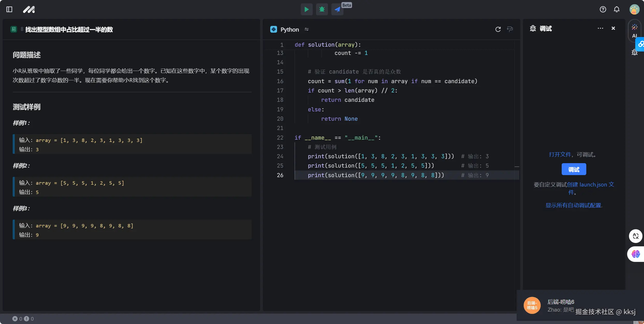The width and height of the screenshot is (644, 324).
Task: Close the debug panel
Action: click(613, 28)
